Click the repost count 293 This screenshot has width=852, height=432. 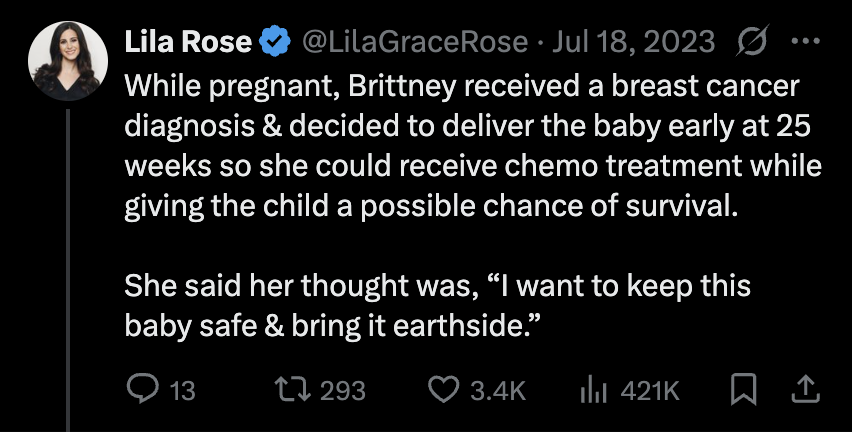(x=343, y=390)
